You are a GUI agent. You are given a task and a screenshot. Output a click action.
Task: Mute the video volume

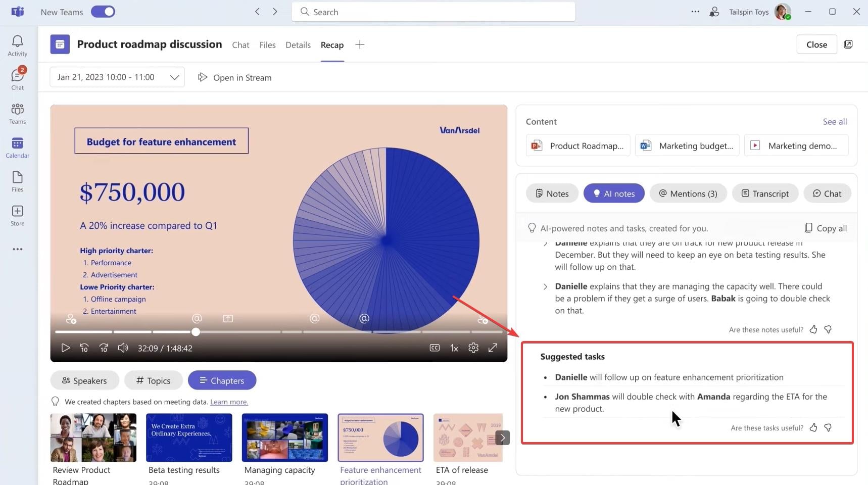pos(123,348)
